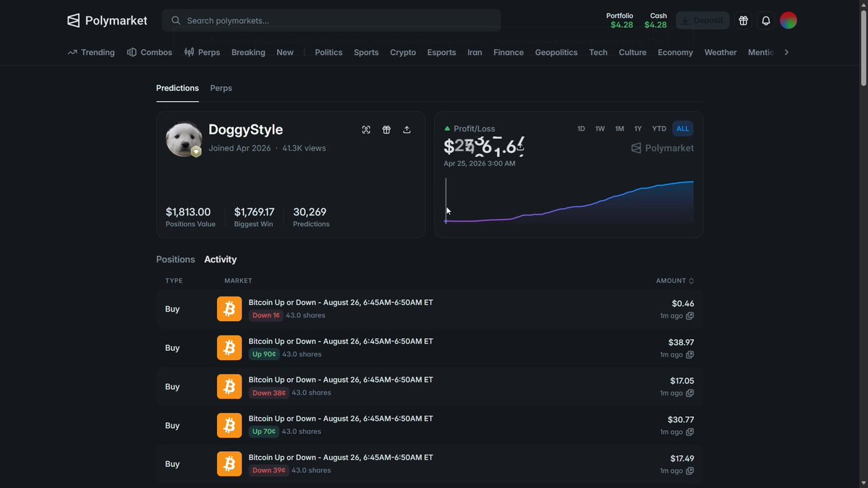Open the header gift icon beside the bell
This screenshot has height=488, width=868.
[x=743, y=20]
